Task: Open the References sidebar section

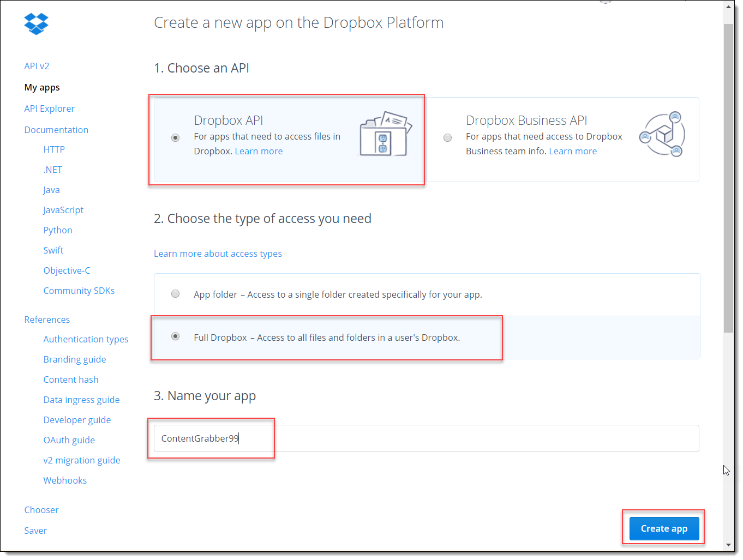Action: click(x=47, y=320)
